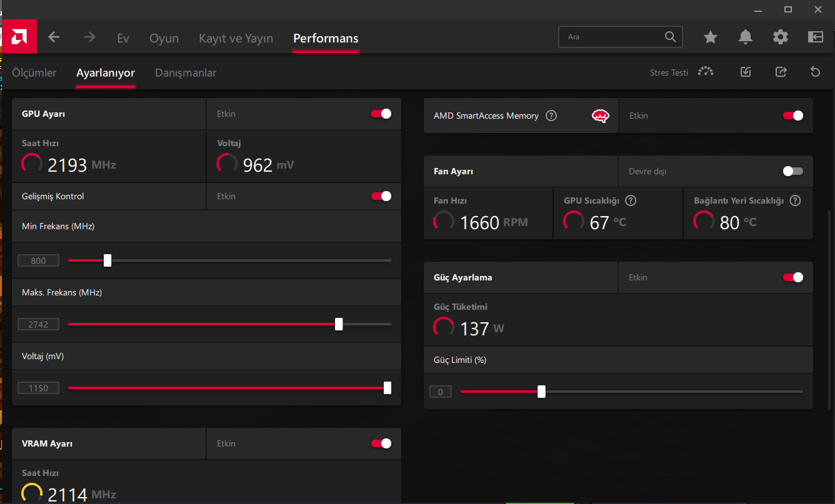Reset tuning with the undo arrow icon
This screenshot has height=504, width=835.
(815, 72)
